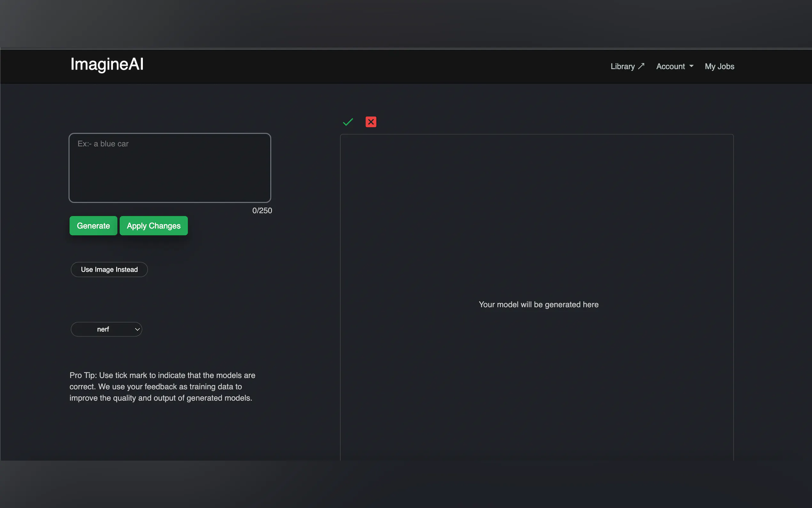Click inside the model preview panel
Screen dimensions: 812x508
click(x=536, y=218)
